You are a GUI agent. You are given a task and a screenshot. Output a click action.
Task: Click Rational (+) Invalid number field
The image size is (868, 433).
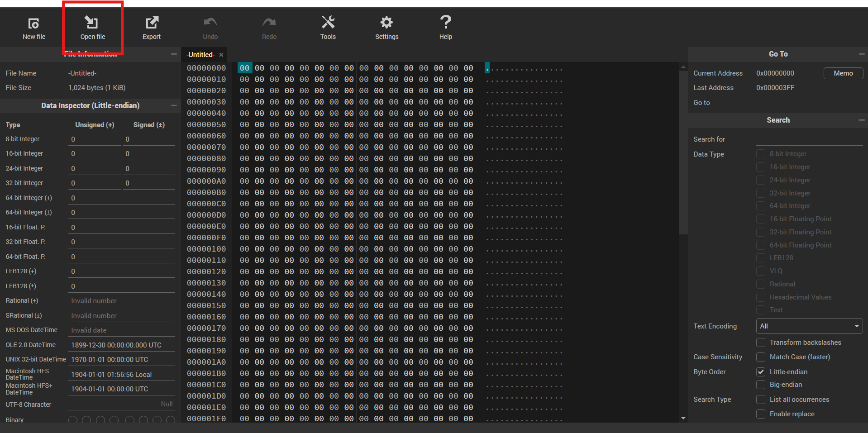tap(121, 301)
